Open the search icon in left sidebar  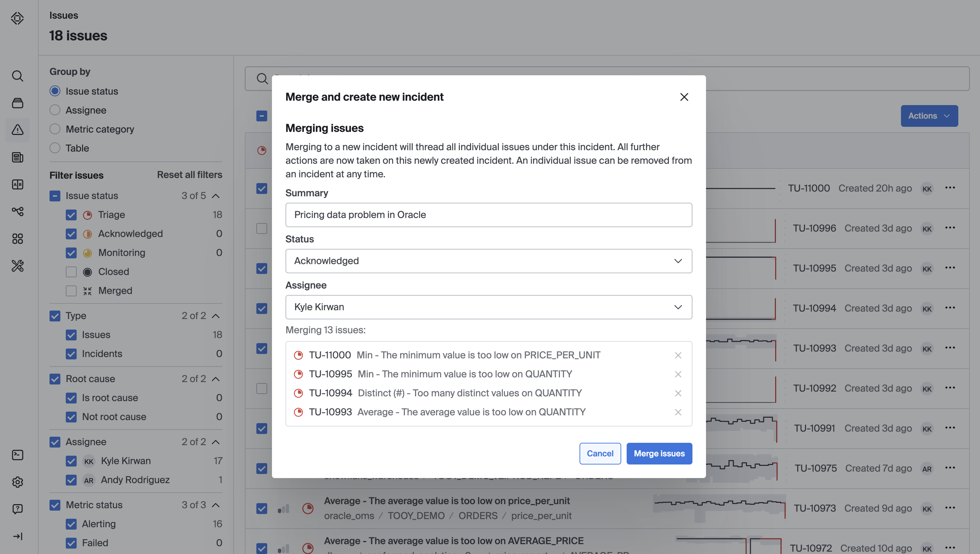pyautogui.click(x=18, y=76)
